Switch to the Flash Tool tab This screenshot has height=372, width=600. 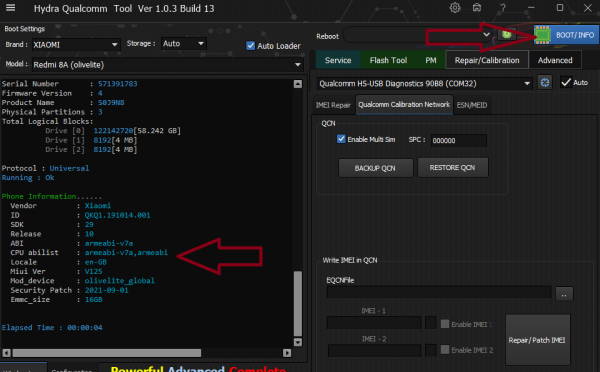coord(388,60)
